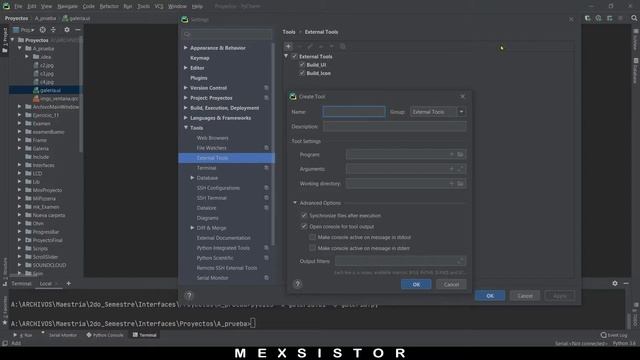The width and height of the screenshot is (640, 360).
Task: Click OK in Settings dialog
Action: 490,296
